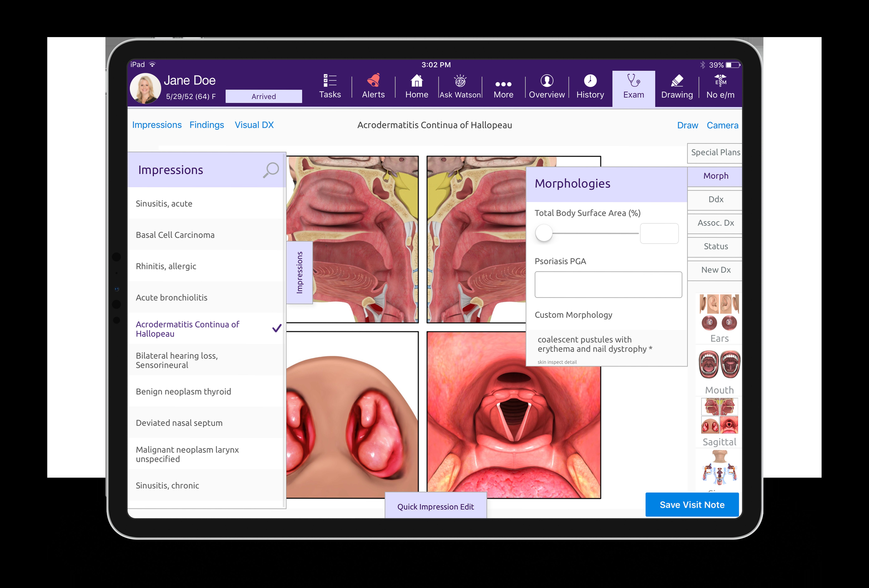Click the Camera link
869x588 pixels.
pyautogui.click(x=722, y=125)
